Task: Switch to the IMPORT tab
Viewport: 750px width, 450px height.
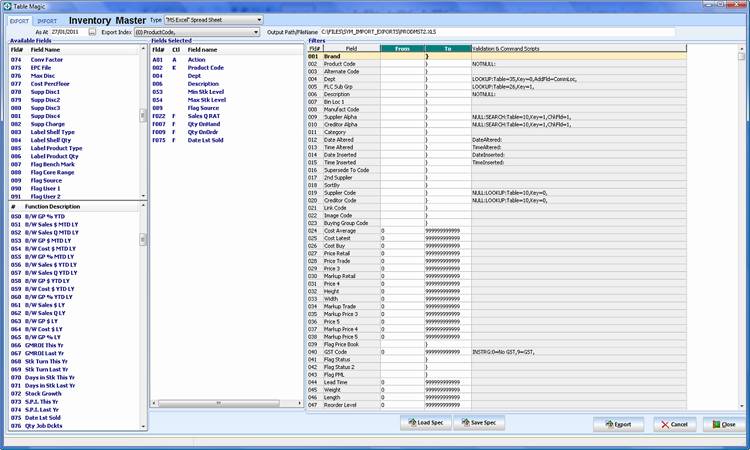Action: click(47, 21)
